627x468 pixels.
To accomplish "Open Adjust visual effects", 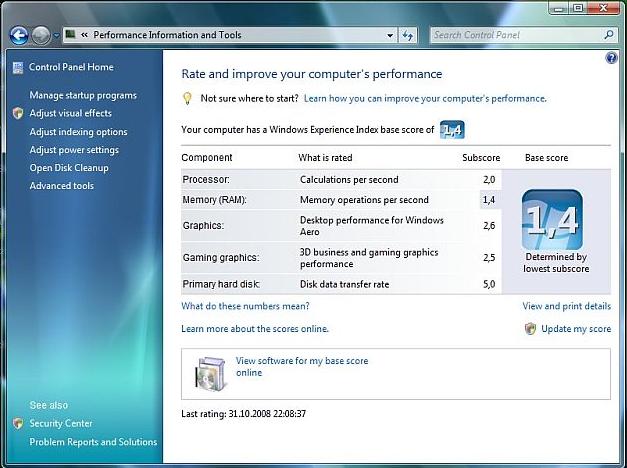I will [x=70, y=113].
